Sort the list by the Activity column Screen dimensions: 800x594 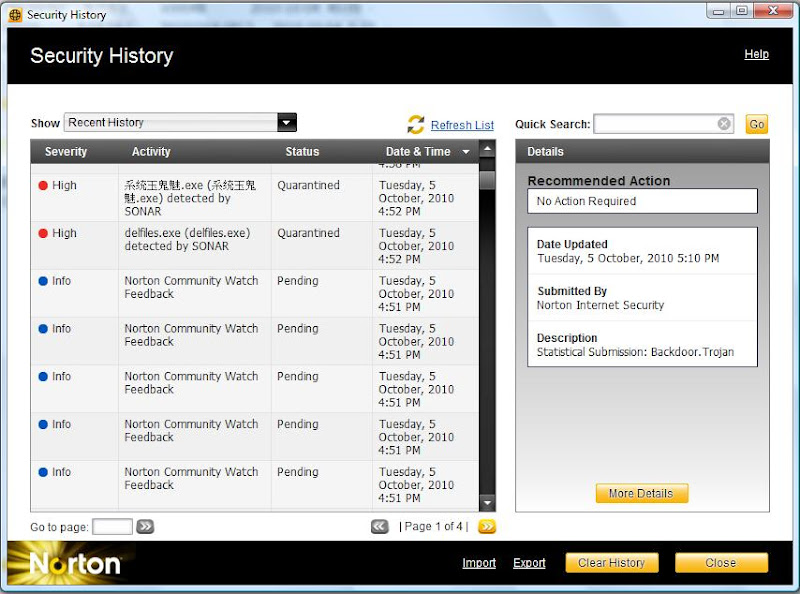[x=151, y=152]
